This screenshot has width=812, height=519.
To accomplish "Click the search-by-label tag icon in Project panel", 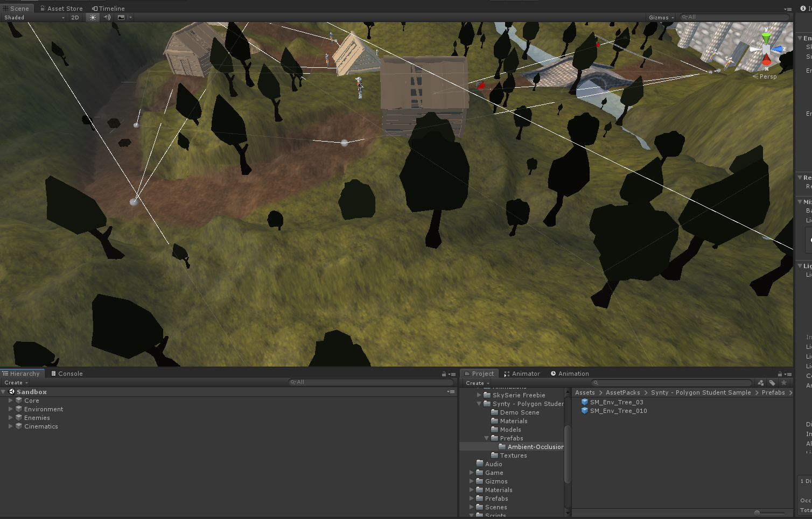I will pos(773,382).
